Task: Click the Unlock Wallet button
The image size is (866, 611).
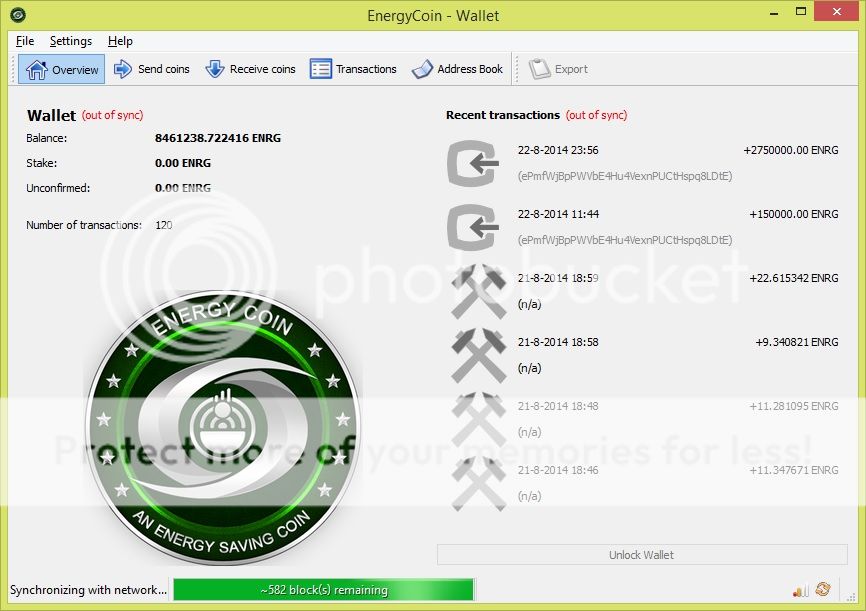Action: point(642,555)
